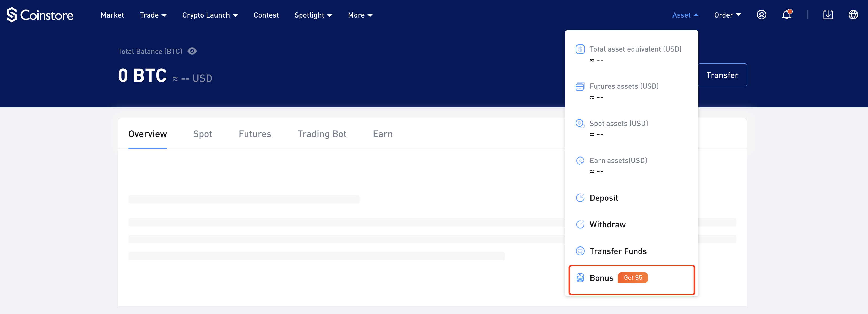
Task: Click the Get $5 badge
Action: click(632, 278)
